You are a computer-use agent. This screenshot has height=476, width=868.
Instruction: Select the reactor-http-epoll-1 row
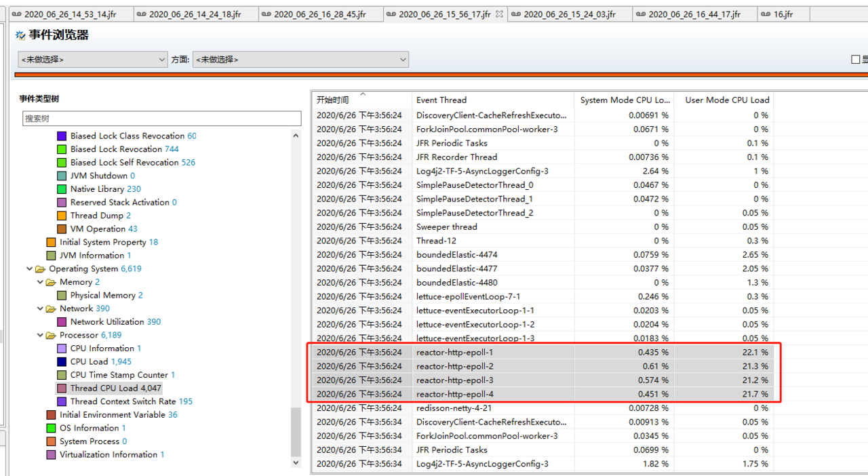[x=542, y=353]
